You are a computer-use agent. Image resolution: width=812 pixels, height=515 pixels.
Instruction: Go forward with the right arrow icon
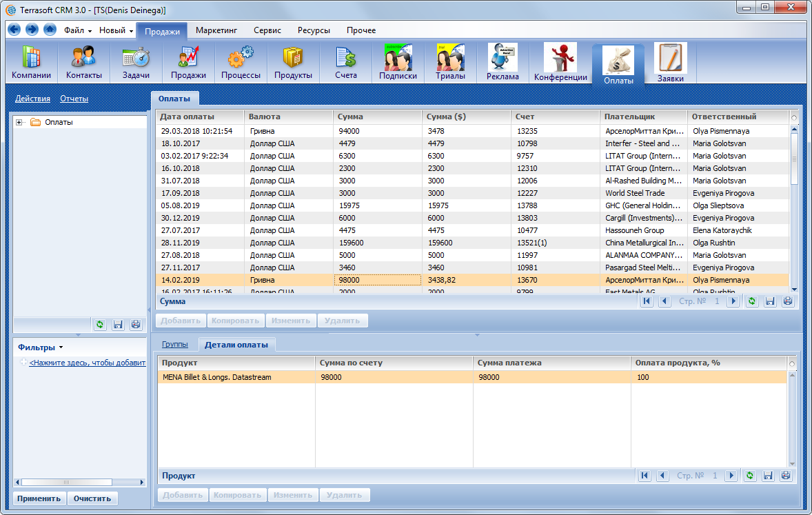tap(32, 30)
